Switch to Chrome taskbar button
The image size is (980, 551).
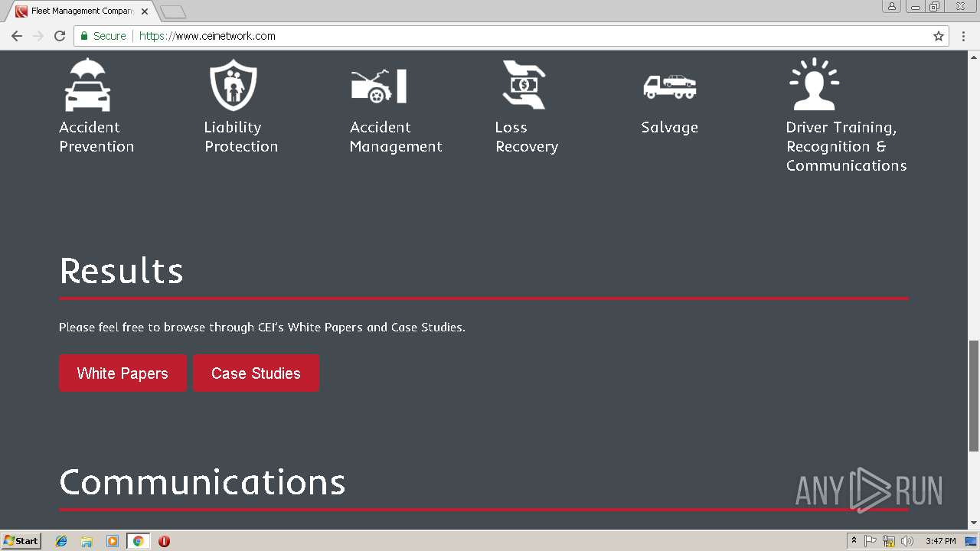coord(138,541)
